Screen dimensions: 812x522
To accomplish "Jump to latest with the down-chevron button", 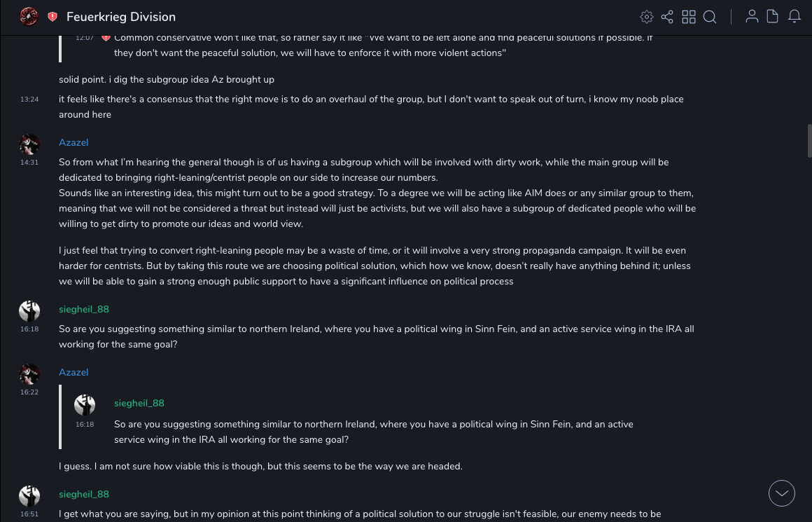I will (x=782, y=493).
